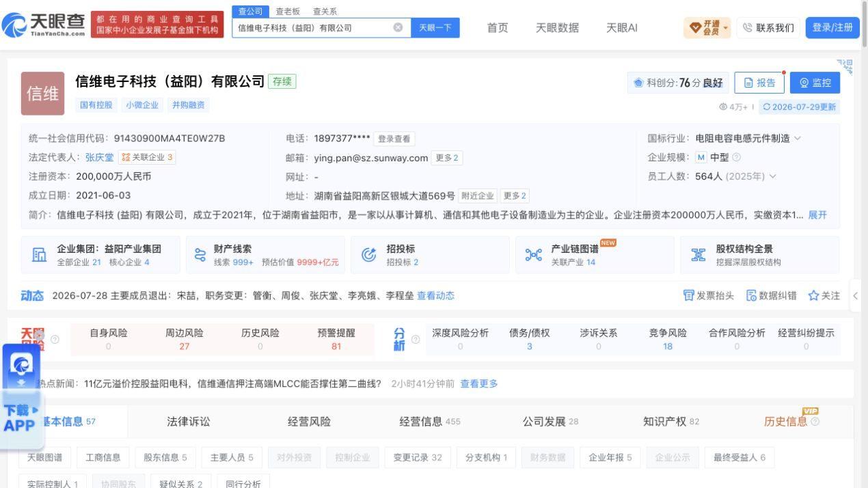This screenshot has width=868, height=488.
Task: Click the 查看动态 link
Action: [435, 295]
